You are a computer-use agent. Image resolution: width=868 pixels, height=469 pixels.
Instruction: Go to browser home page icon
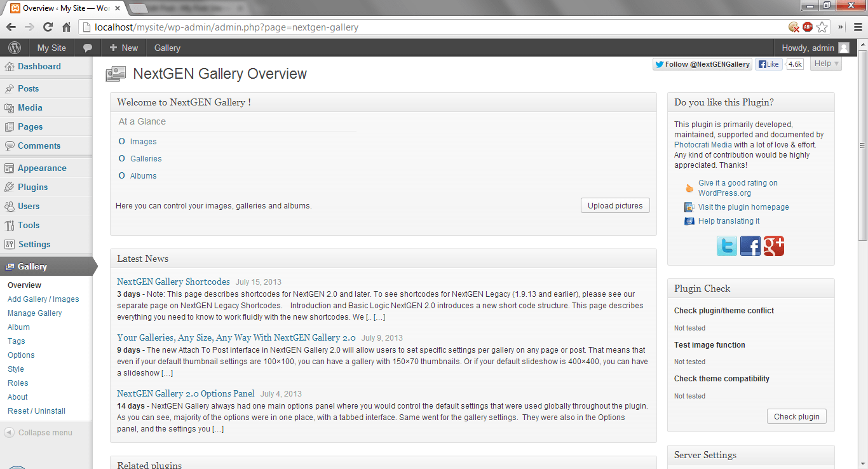(66, 27)
